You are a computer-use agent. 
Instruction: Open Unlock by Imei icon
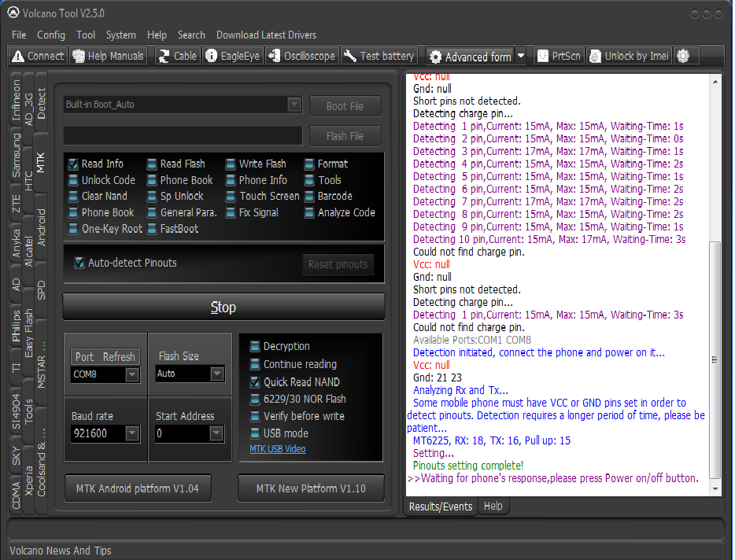coord(595,56)
